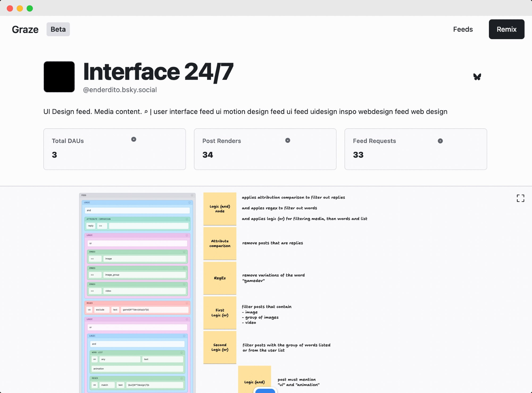The height and width of the screenshot is (393, 532).
Task: Click info icon of LOGIC node containing EMBED nodes
Action: (187, 235)
